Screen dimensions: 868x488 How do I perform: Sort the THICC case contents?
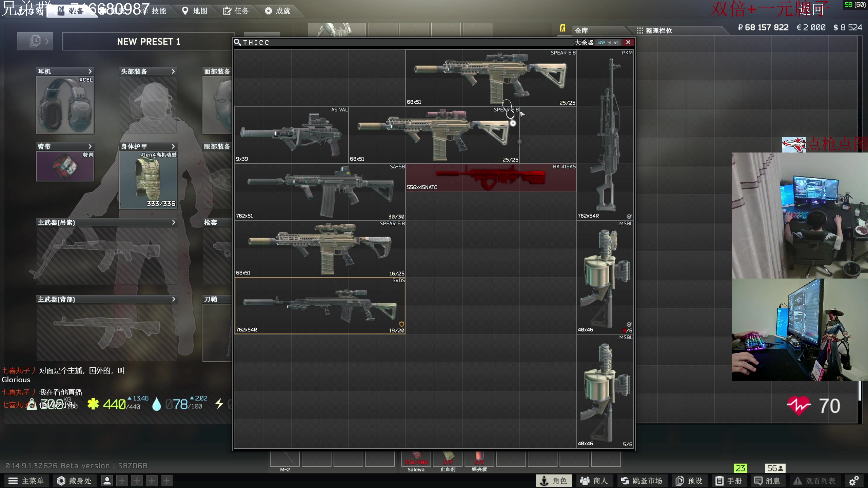(609, 42)
